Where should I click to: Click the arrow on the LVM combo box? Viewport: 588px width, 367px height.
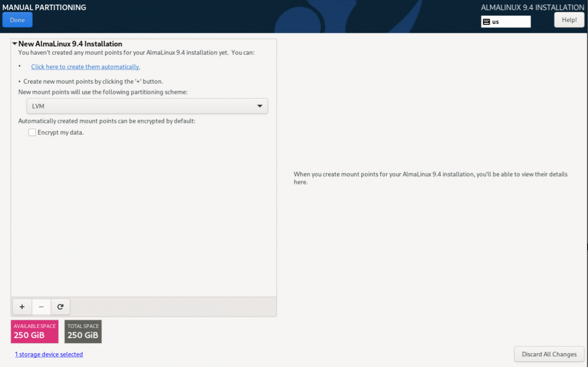pyautogui.click(x=260, y=106)
